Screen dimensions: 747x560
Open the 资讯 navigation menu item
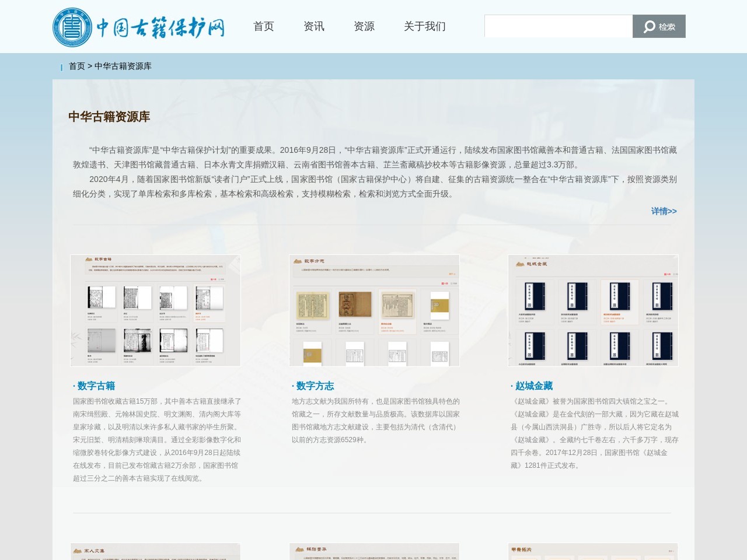[x=314, y=26]
